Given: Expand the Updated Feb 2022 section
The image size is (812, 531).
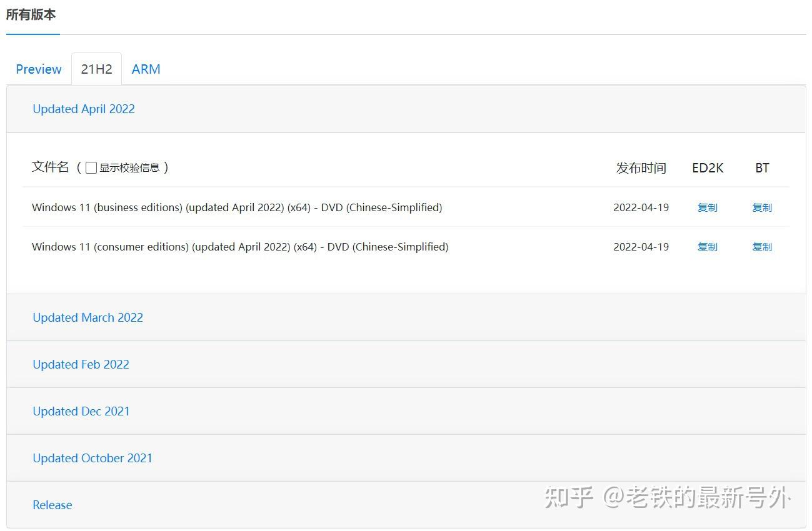Looking at the screenshot, I should (x=81, y=364).
